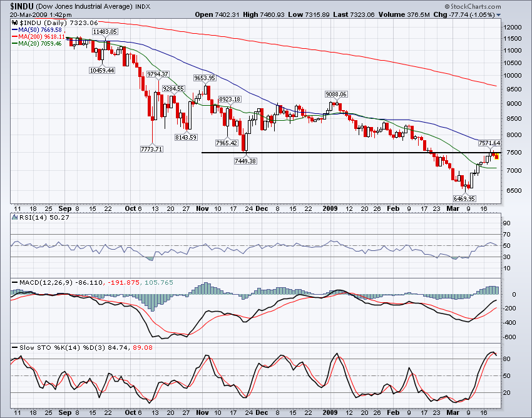Click the yellow-highlighted latest candlestick
Screen dimensions: 532x418
[x=497, y=156]
